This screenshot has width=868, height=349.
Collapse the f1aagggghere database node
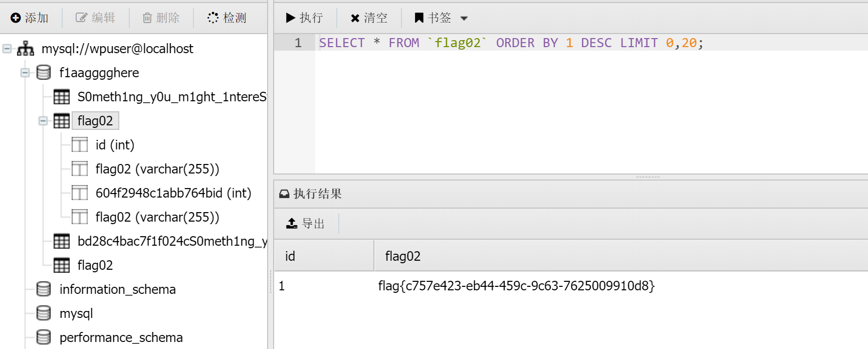pos(25,73)
